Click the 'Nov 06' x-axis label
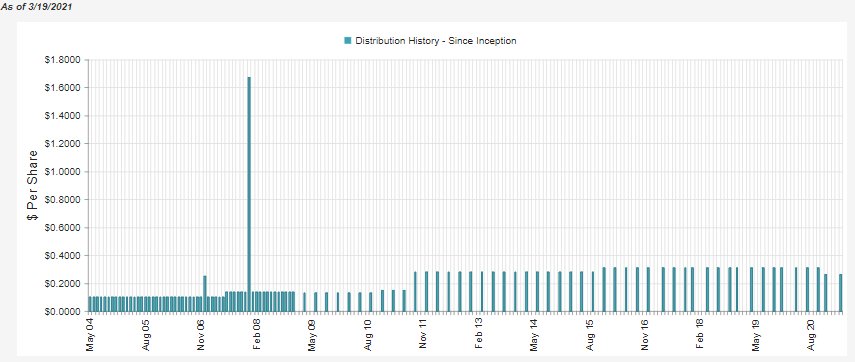855x362 pixels. (202, 334)
